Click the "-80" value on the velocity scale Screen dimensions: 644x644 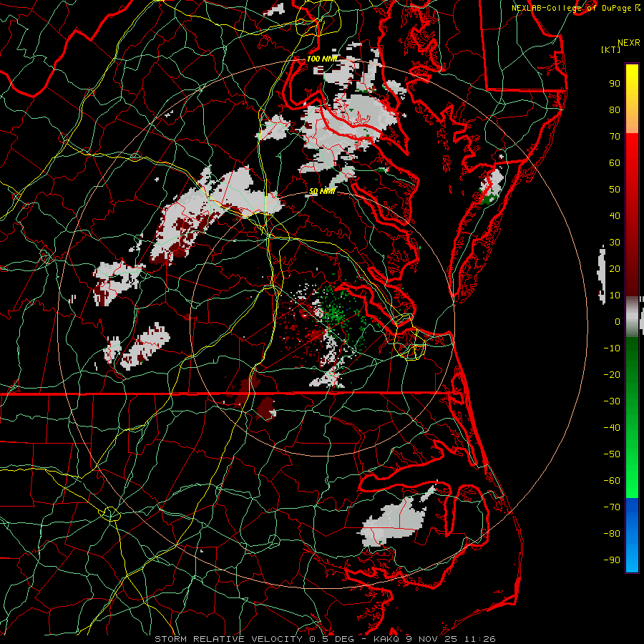[x=612, y=534]
